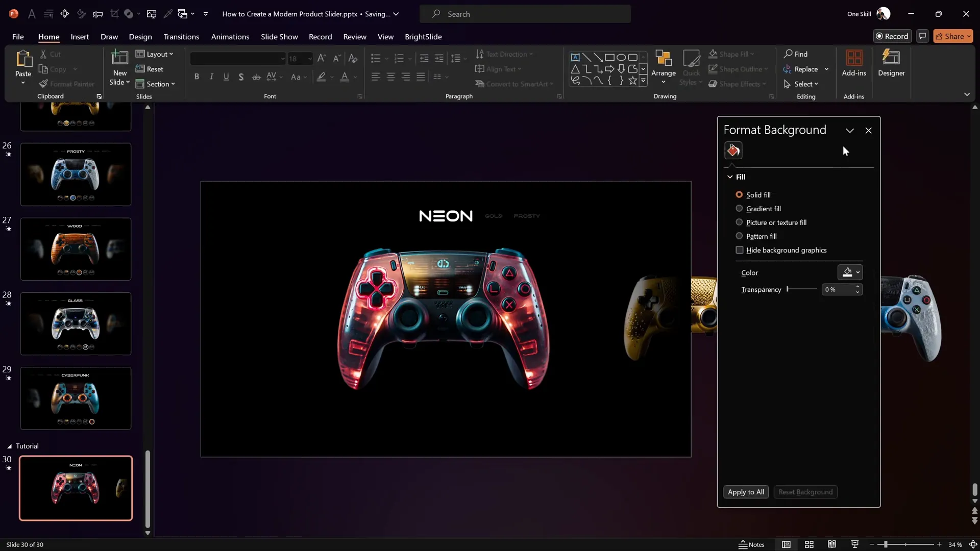The height and width of the screenshot is (551, 980).
Task: Open the Transitions ribbon tab
Action: [x=181, y=37]
